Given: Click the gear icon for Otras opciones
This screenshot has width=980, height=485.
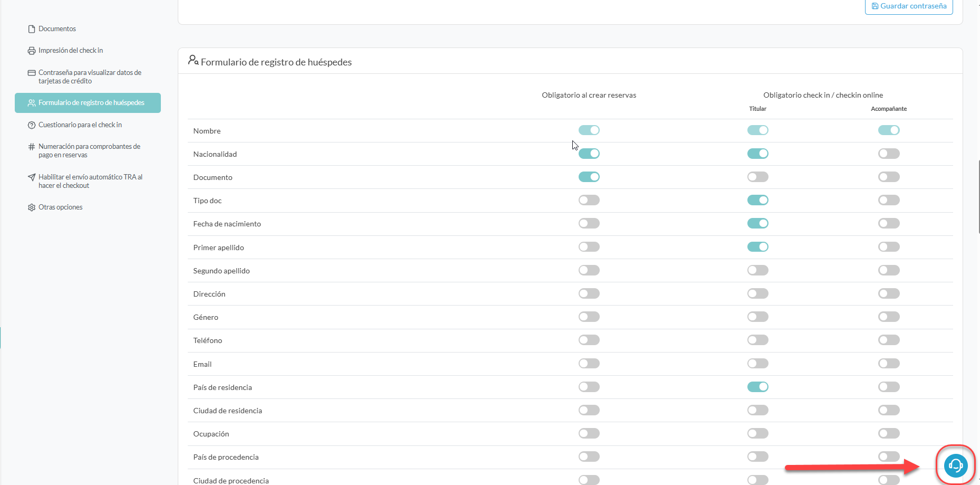Looking at the screenshot, I should click(32, 207).
